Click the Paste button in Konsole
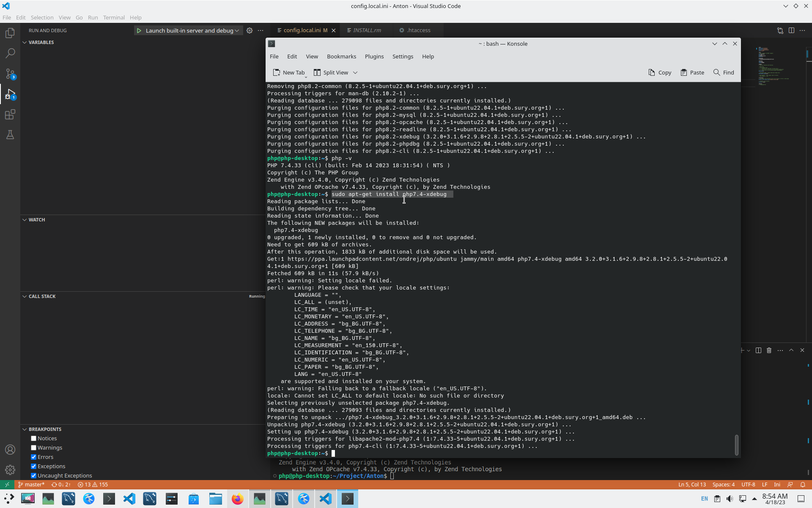 point(692,72)
